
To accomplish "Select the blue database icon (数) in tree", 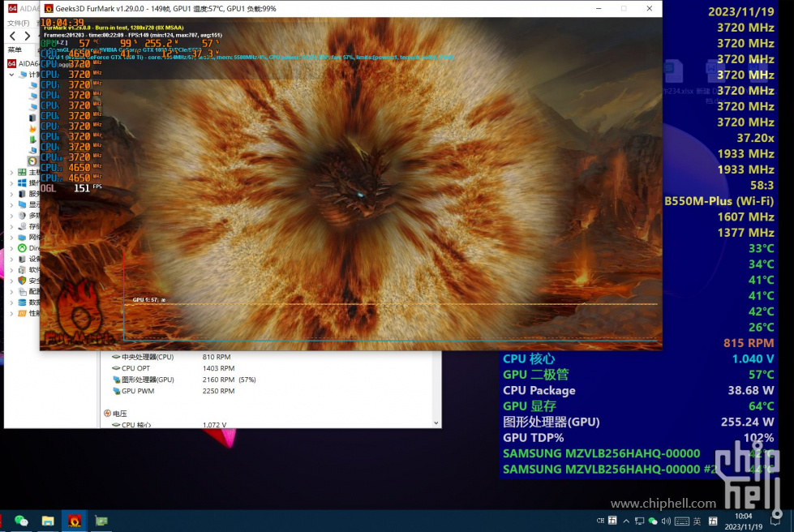I will (x=22, y=302).
